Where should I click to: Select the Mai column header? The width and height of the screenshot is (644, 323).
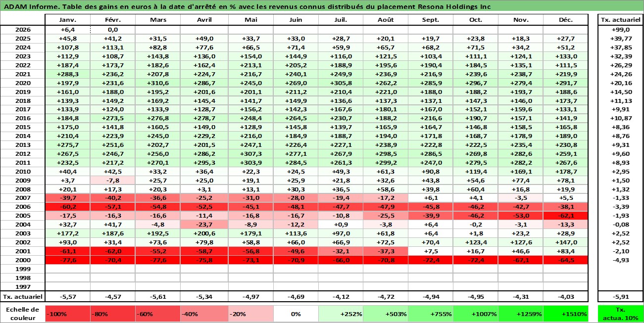pos(250,20)
